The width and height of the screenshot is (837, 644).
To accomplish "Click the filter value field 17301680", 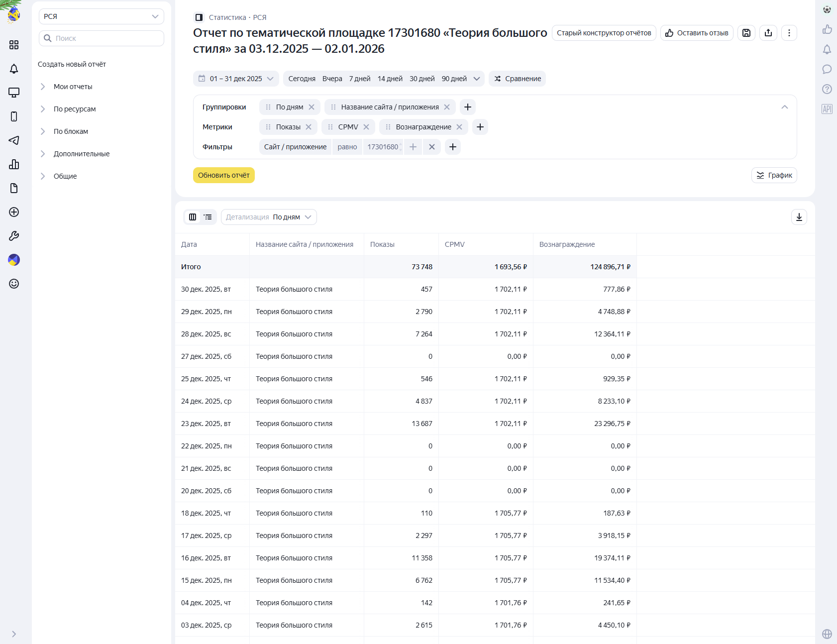I will pyautogui.click(x=383, y=147).
